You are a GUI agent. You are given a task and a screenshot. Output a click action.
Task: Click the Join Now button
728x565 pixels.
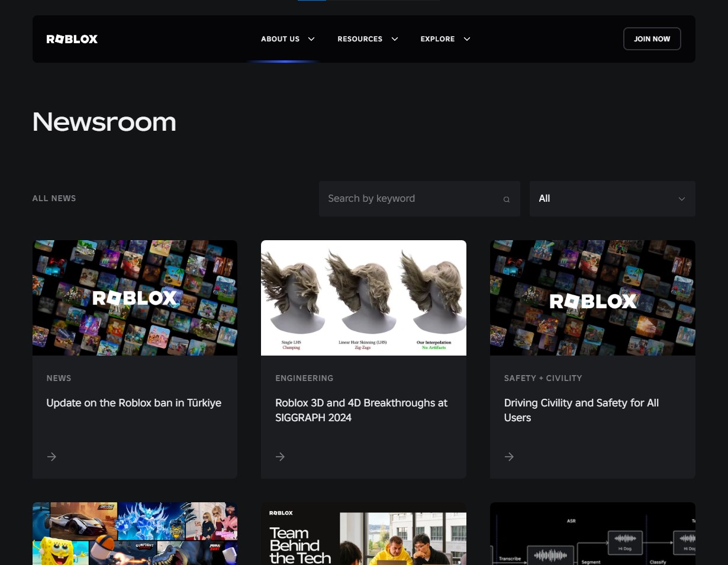[x=652, y=39]
